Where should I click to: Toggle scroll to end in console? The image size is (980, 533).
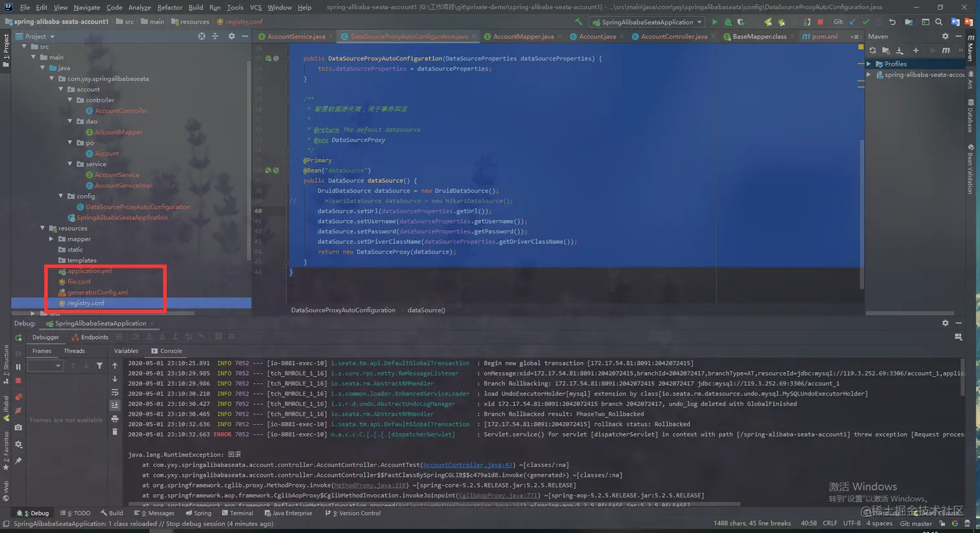pos(115,406)
